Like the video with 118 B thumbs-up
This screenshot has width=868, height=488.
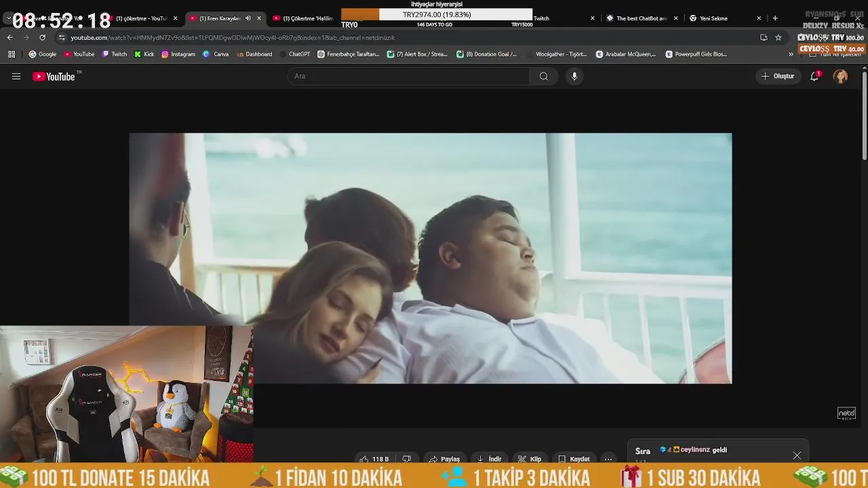(x=374, y=459)
